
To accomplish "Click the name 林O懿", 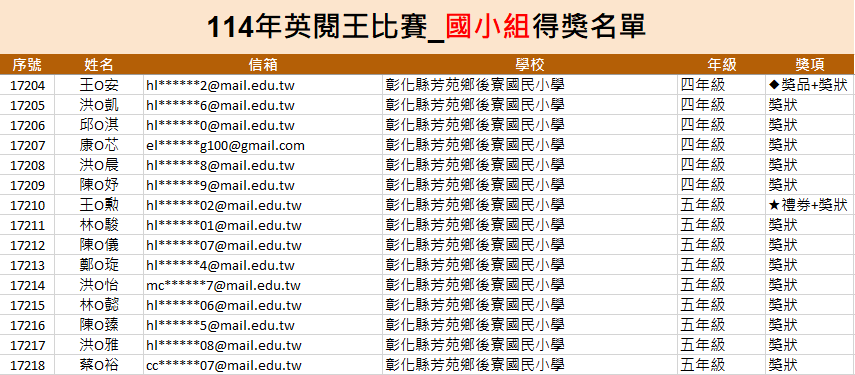I will [99, 305].
